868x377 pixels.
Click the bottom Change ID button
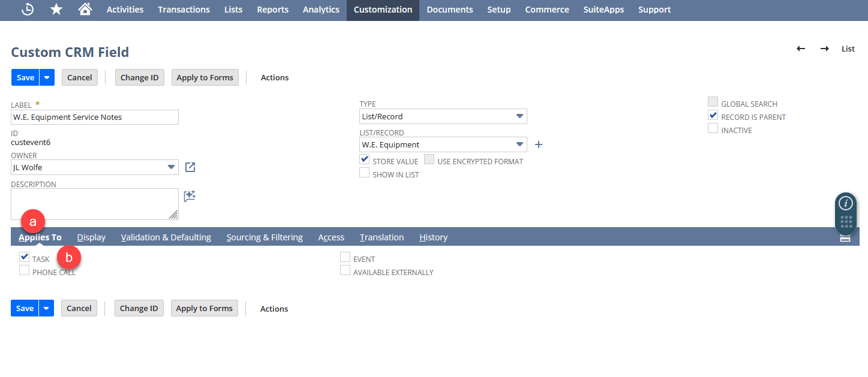click(139, 308)
